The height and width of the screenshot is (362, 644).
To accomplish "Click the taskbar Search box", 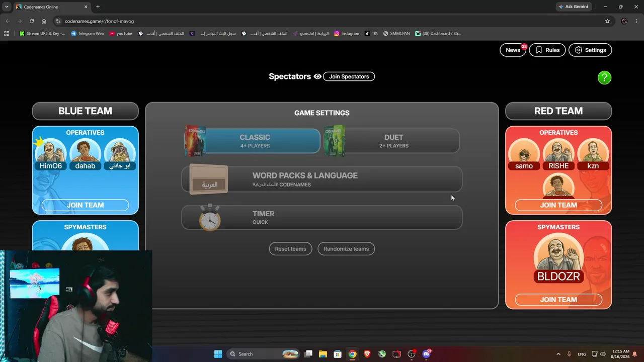I will coord(264,354).
